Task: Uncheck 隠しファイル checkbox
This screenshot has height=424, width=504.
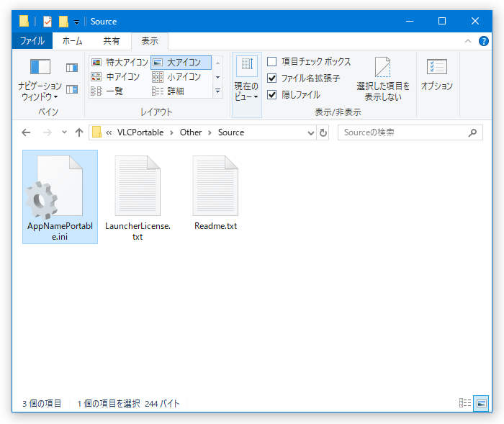Action: (272, 95)
